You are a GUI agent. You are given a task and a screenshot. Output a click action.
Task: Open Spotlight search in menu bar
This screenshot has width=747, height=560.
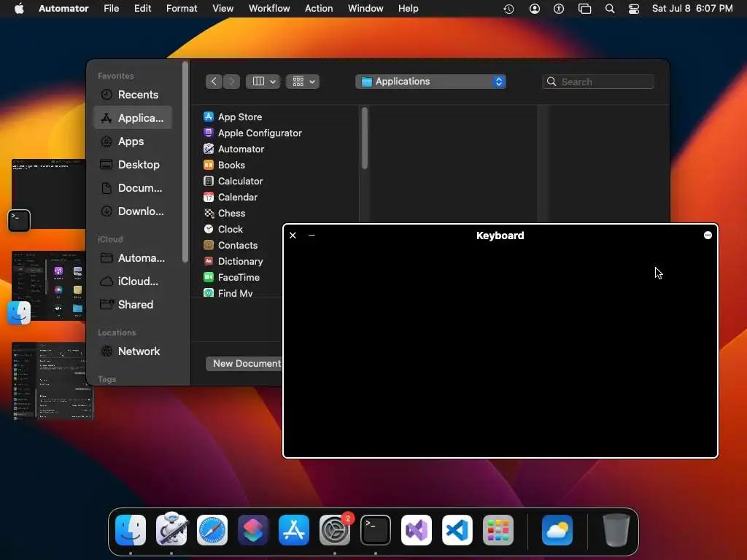[610, 9]
